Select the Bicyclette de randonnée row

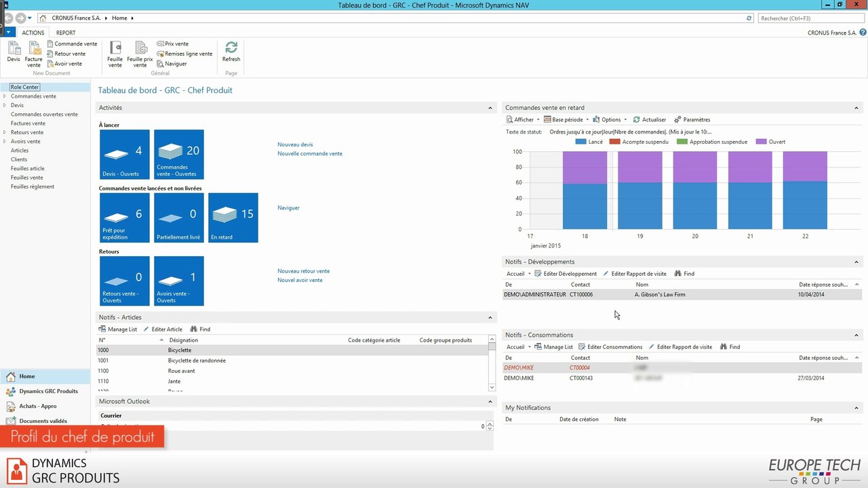(x=292, y=361)
